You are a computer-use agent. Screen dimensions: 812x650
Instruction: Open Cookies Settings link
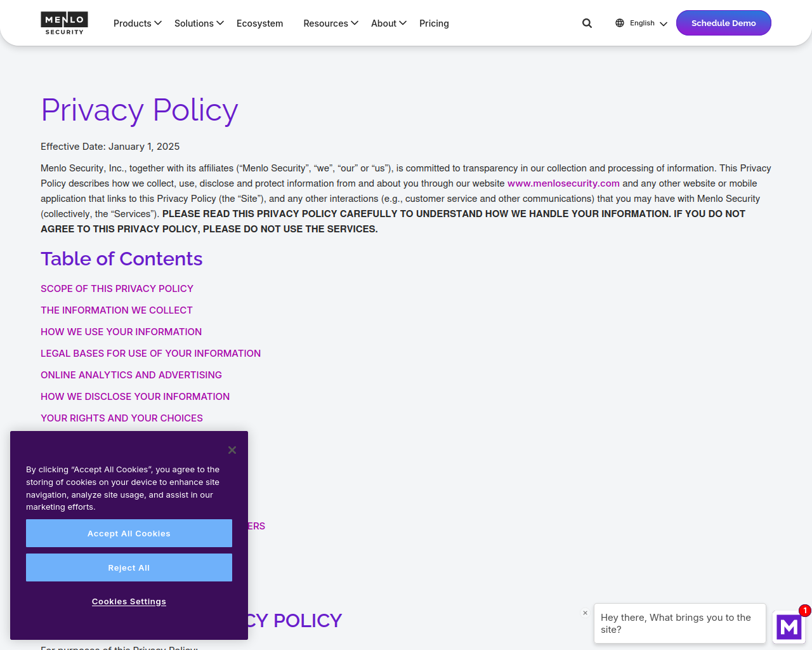[129, 602]
